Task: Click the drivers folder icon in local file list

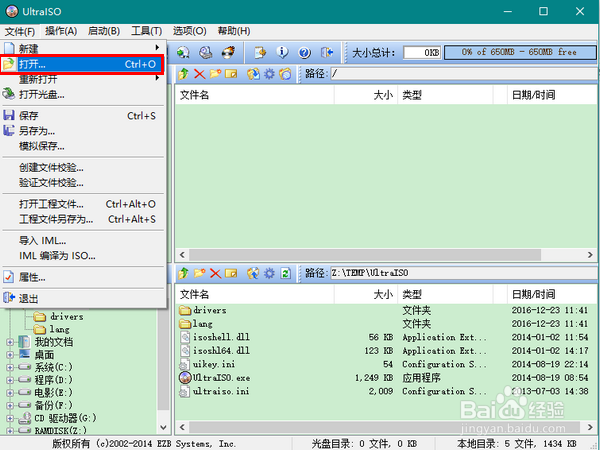Action: click(x=185, y=310)
